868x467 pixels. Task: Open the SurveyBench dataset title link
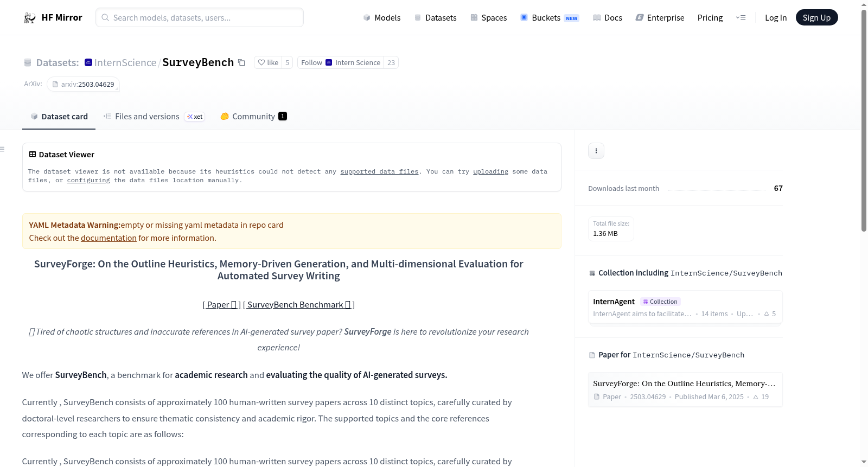point(198,63)
